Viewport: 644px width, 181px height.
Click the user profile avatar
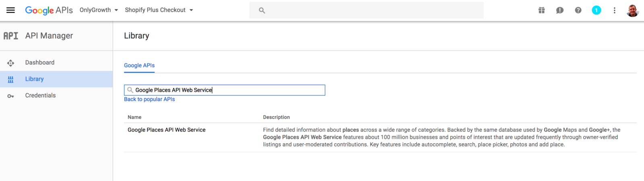(x=632, y=10)
